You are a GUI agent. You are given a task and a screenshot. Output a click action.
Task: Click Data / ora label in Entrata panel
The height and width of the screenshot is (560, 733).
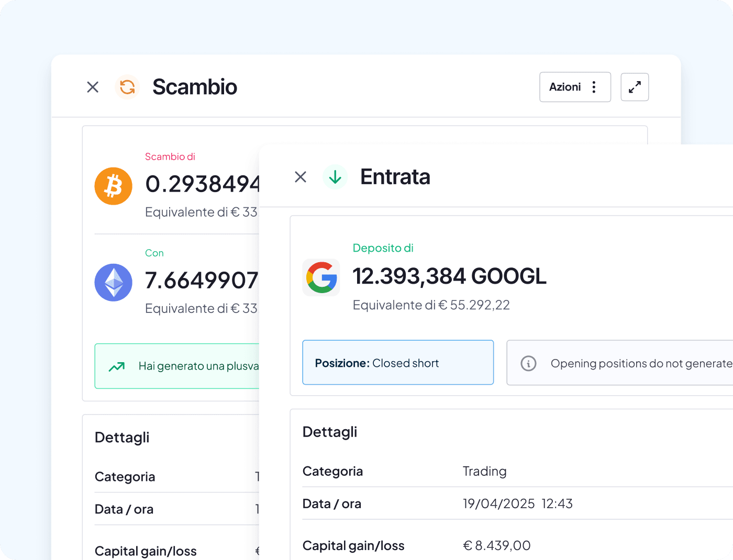point(332,504)
